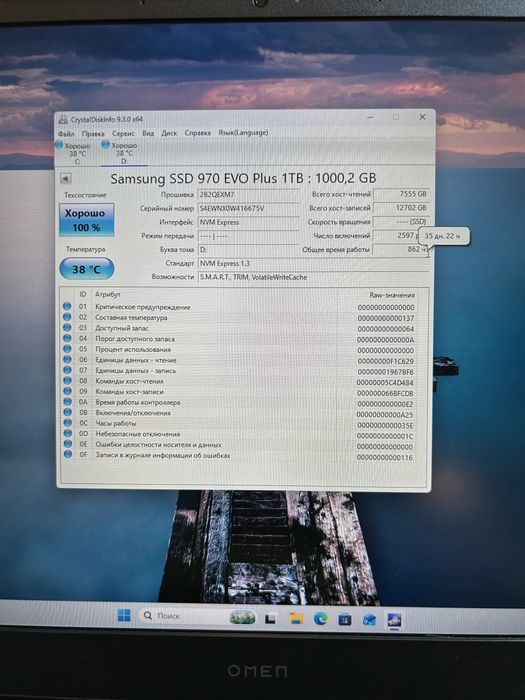This screenshot has width=525, height=700.
Task: Click status dot for Включения/отключения
Action: point(67,412)
